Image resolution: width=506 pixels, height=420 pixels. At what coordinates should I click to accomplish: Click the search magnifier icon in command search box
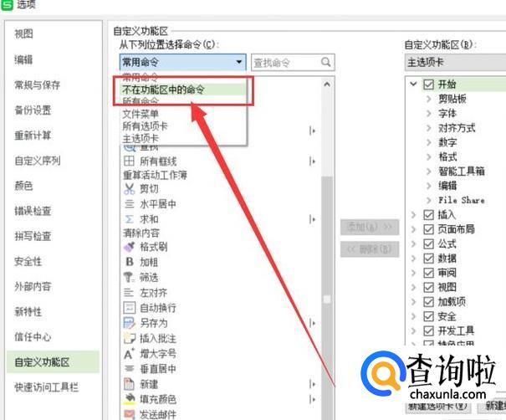[x=325, y=62]
